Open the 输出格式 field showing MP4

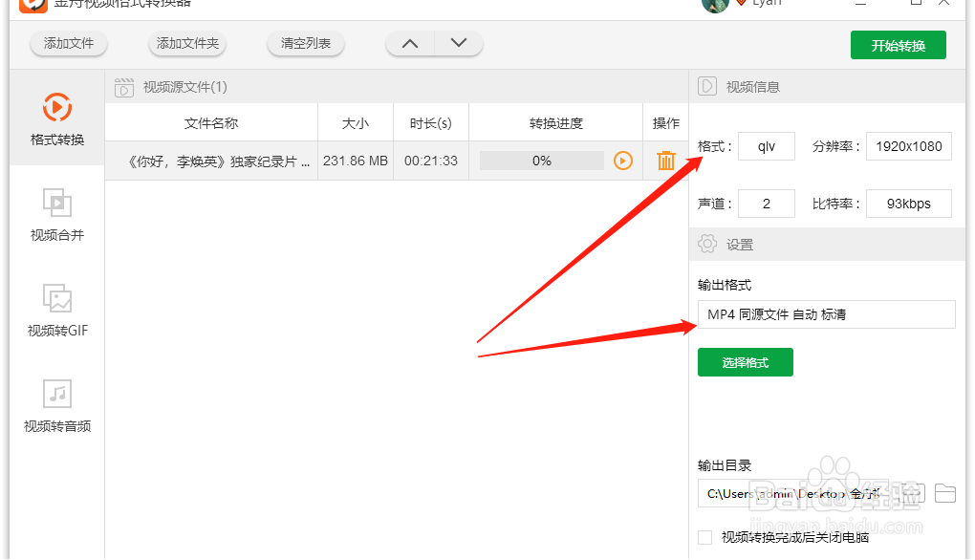827,314
